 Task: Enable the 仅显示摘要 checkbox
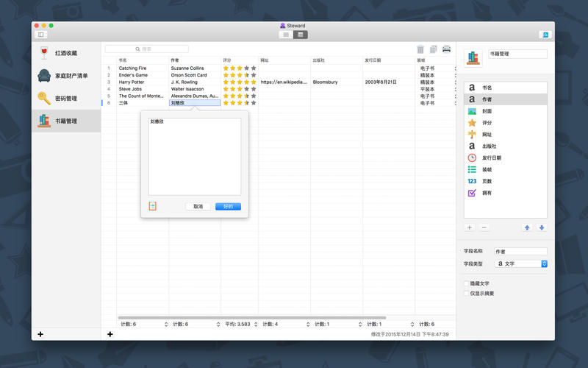click(466, 293)
